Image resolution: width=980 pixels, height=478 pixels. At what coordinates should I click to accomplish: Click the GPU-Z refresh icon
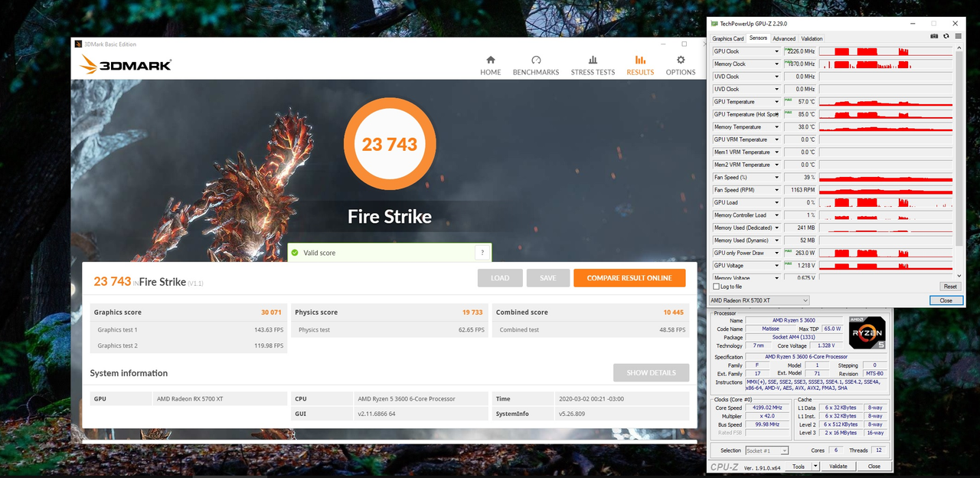tap(946, 36)
